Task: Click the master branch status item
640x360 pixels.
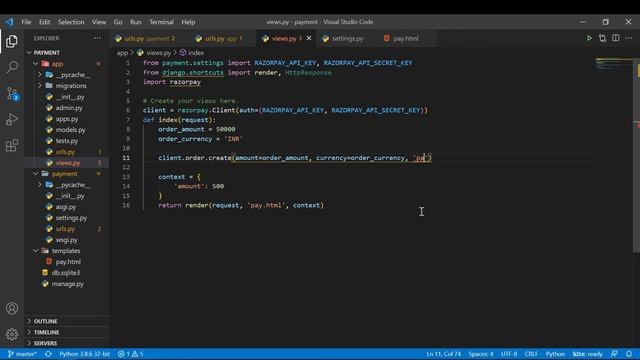Action: (x=22, y=354)
